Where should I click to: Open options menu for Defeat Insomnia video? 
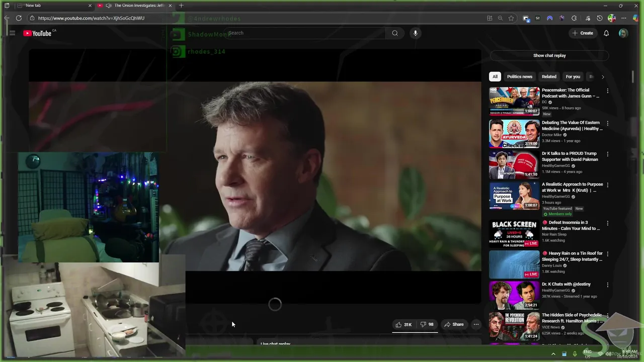tap(607, 223)
